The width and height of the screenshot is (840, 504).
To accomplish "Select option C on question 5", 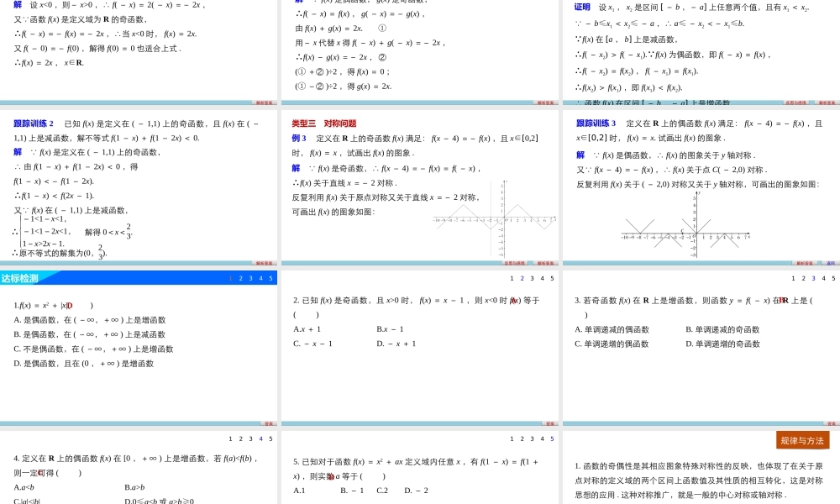I will 382,490.
